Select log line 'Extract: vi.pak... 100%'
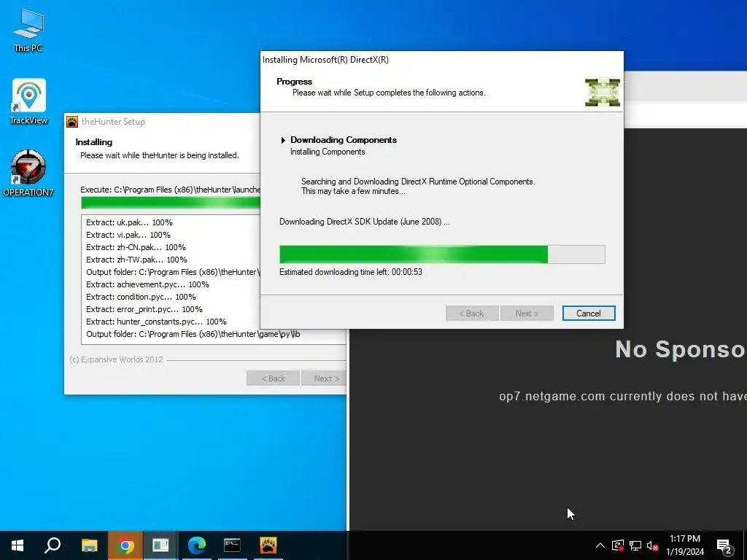747x560 pixels. pyautogui.click(x=128, y=235)
